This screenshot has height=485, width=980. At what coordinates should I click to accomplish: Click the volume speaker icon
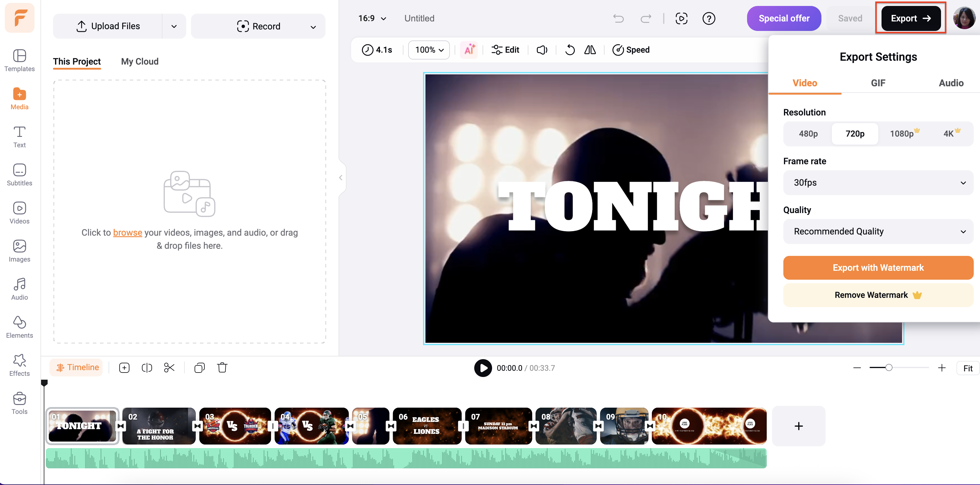point(542,50)
